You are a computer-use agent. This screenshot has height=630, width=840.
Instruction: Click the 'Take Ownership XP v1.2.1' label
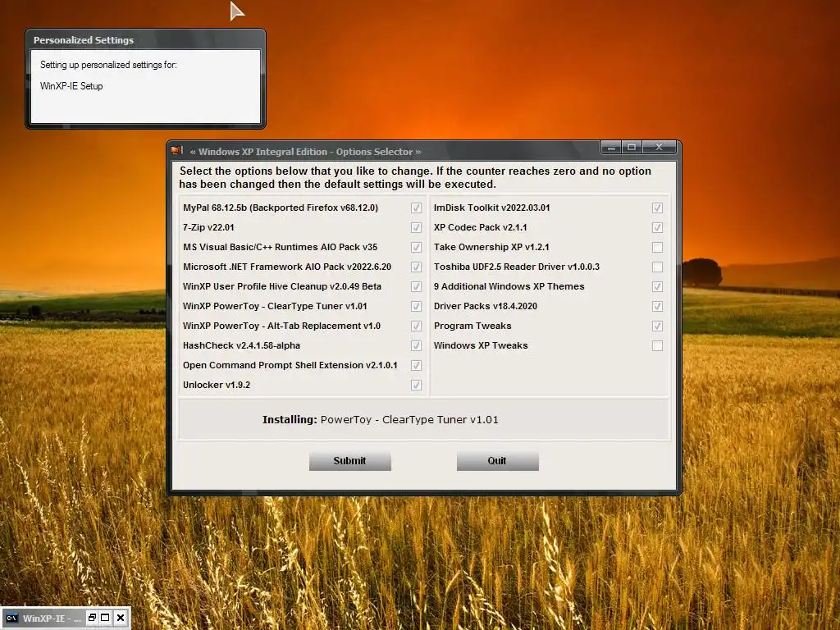491,247
